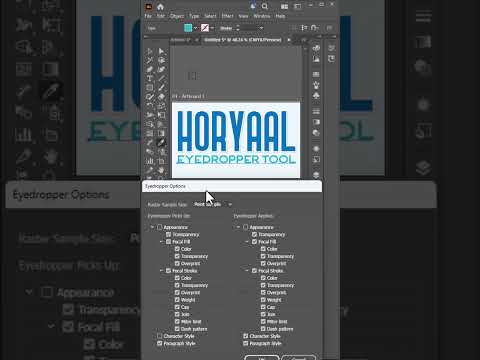Toggle Appearance checkbox under Eyedropper Applies

point(246,227)
